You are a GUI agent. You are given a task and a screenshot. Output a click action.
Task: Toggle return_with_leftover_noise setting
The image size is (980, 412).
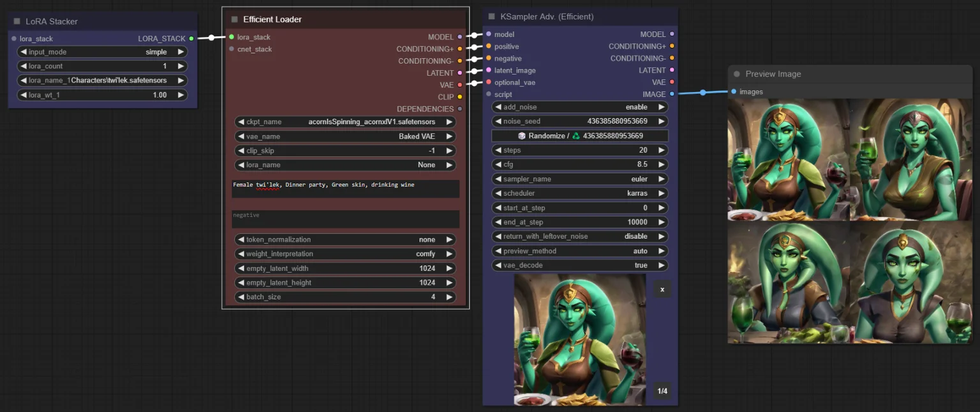point(580,236)
